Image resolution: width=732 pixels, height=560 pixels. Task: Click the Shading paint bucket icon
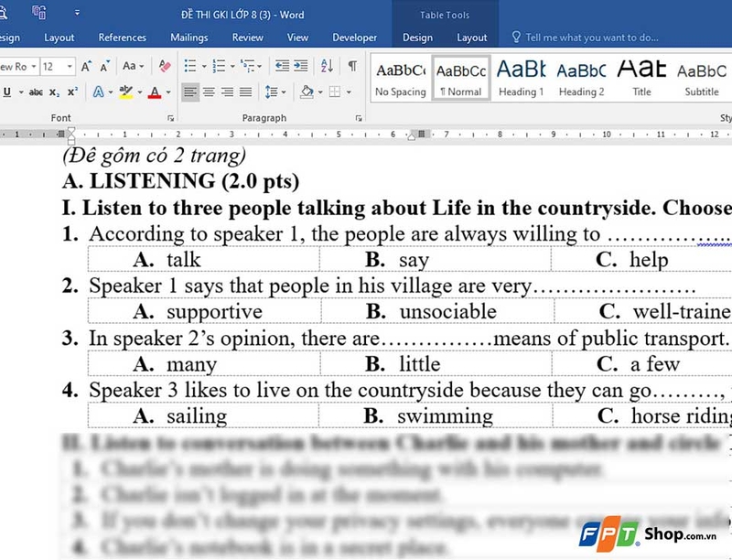pos(307,92)
